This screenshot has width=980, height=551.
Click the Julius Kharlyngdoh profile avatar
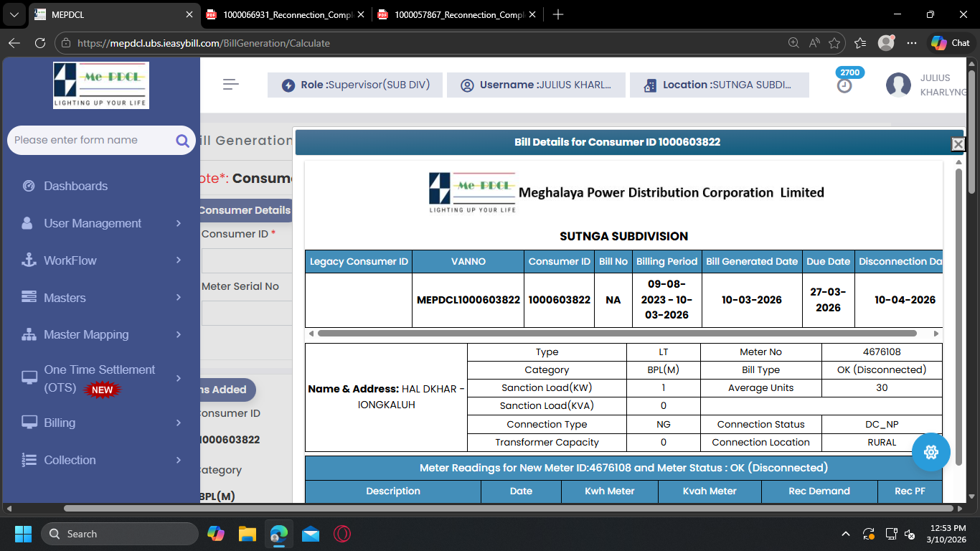898,85
